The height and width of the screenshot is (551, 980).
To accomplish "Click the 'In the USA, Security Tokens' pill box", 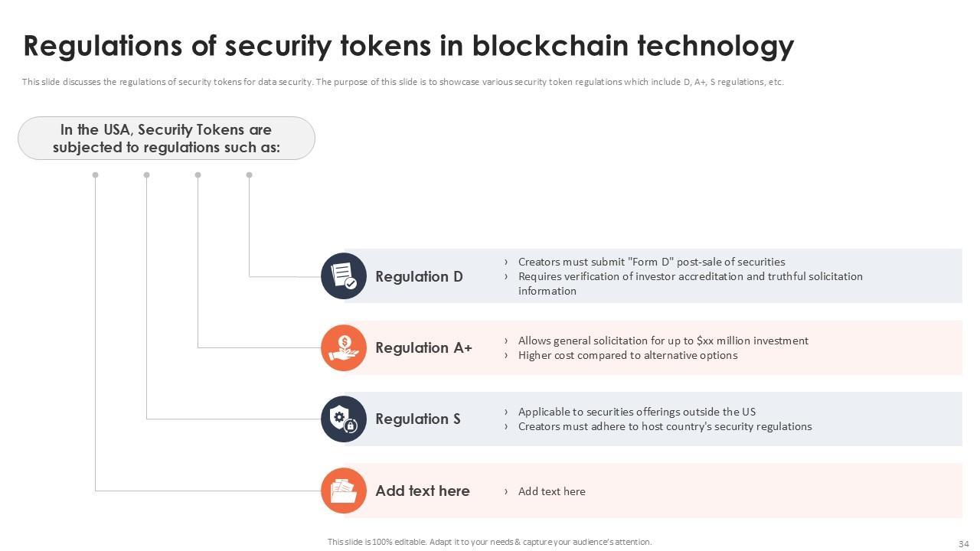I will (x=166, y=139).
